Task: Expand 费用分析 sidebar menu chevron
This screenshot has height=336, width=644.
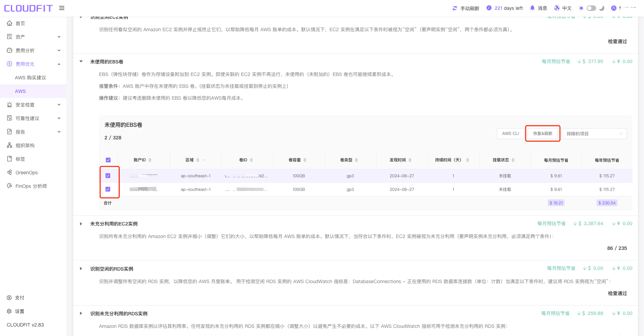Action: pos(59,50)
